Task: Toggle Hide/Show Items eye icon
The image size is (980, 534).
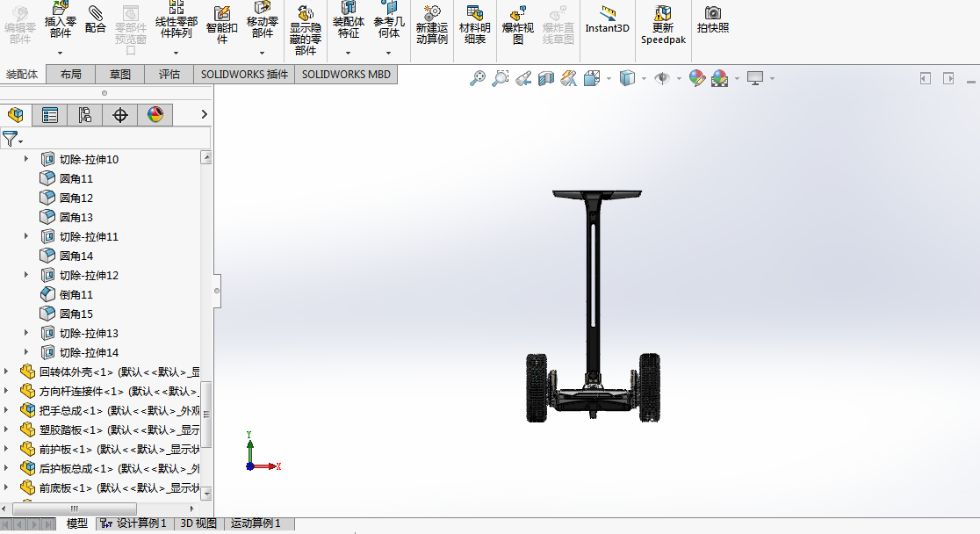Action: point(662,78)
